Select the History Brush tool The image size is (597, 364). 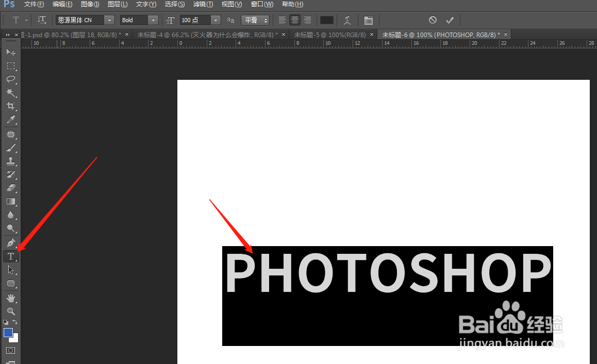pyautogui.click(x=11, y=175)
